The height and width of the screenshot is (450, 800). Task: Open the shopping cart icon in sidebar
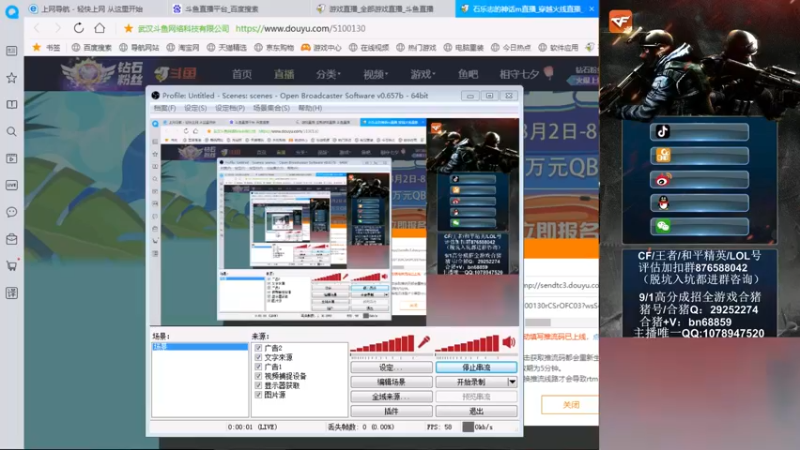12,266
